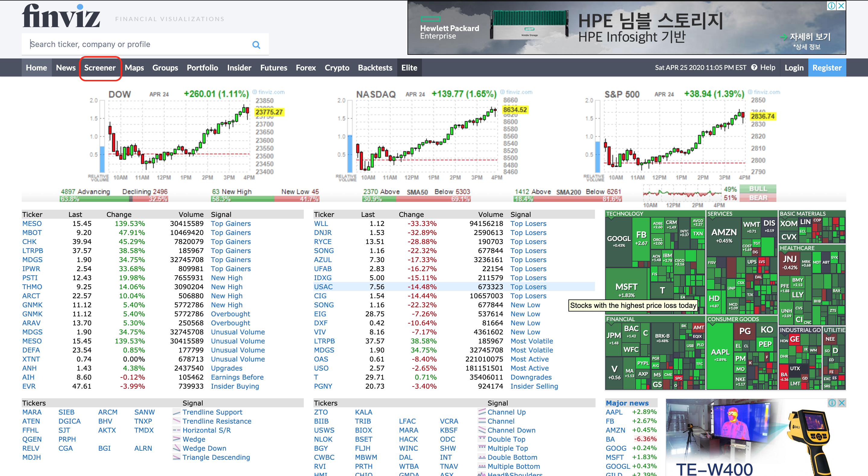
Task: Click the Register button
Action: coord(827,68)
